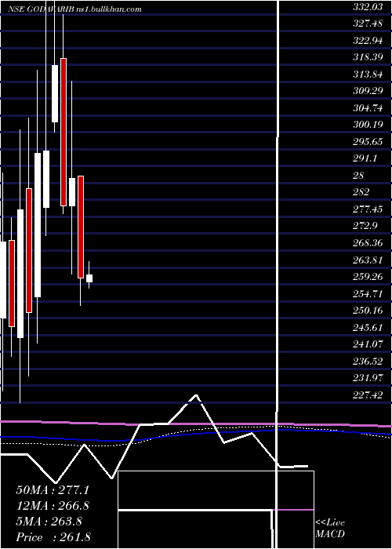
Task: Click the tallest red candlestick body
Action: (63, 132)
